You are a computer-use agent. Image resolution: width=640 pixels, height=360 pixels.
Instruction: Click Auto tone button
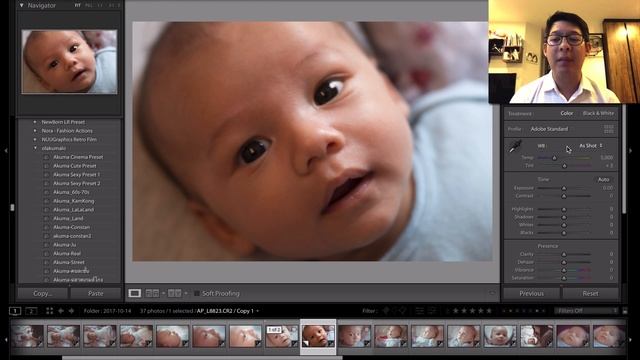point(603,179)
